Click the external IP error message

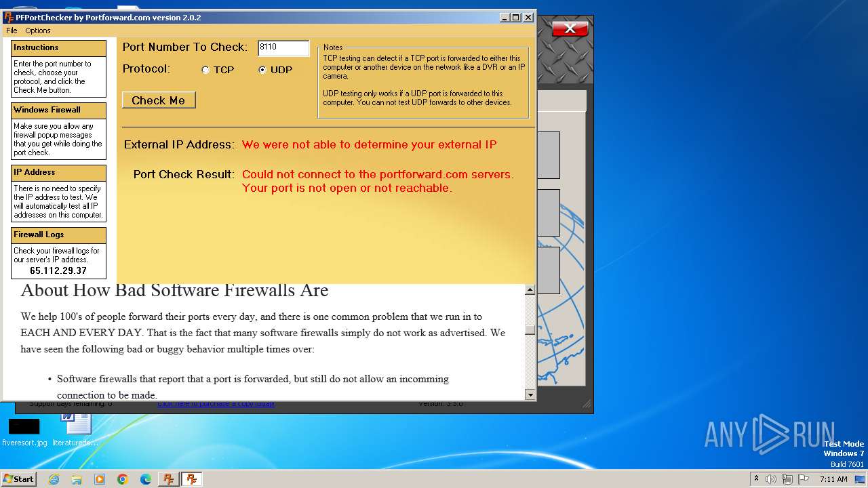369,144
